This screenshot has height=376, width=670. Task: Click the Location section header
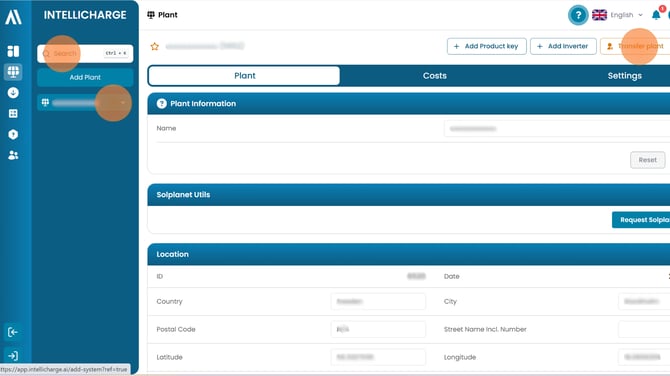(x=408, y=254)
